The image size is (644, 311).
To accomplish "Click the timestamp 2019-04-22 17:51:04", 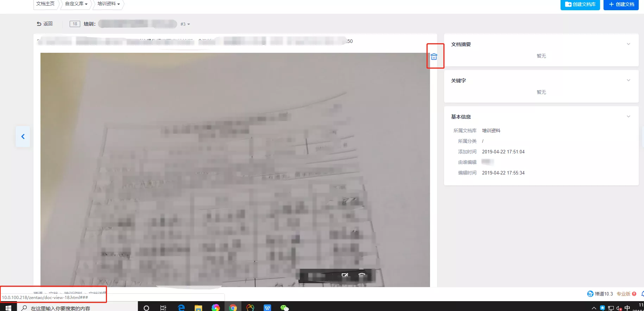I will click(x=503, y=152).
